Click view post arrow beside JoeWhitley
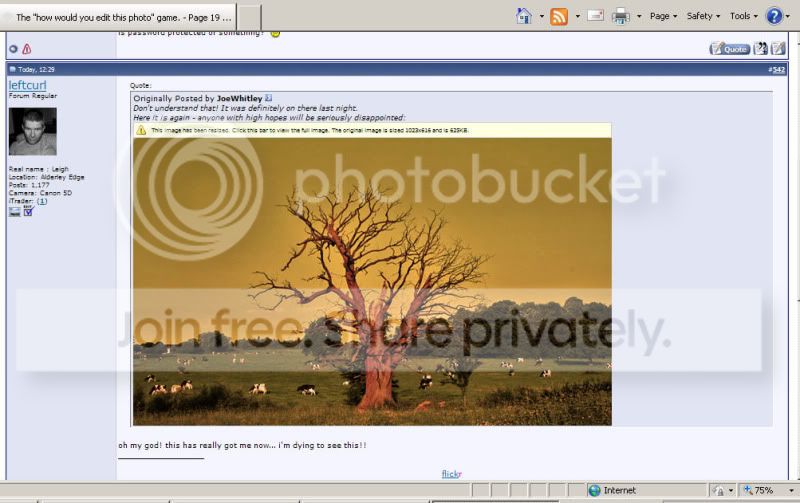800x503 pixels. pos(269,99)
